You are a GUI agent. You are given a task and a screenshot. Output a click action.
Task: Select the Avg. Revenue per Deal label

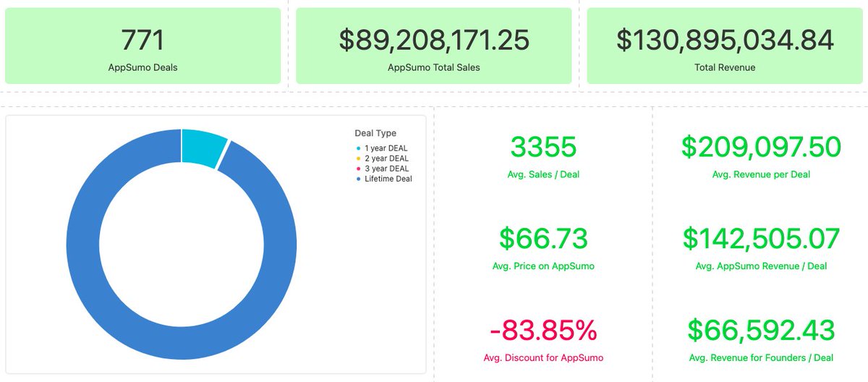point(761,174)
